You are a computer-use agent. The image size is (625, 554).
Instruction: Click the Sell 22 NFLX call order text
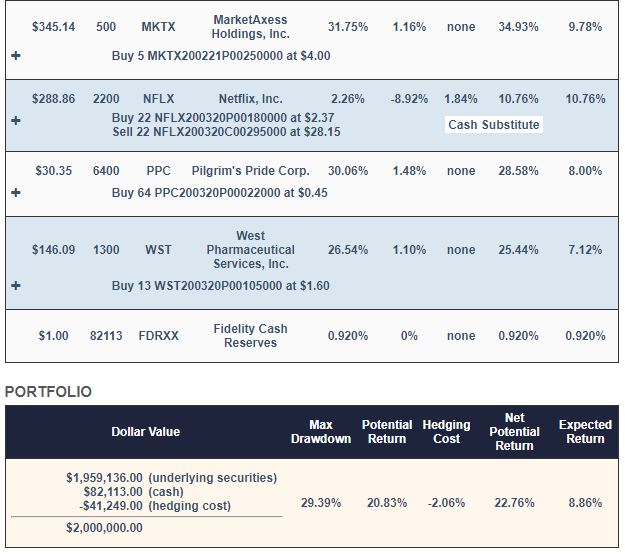tap(226, 132)
